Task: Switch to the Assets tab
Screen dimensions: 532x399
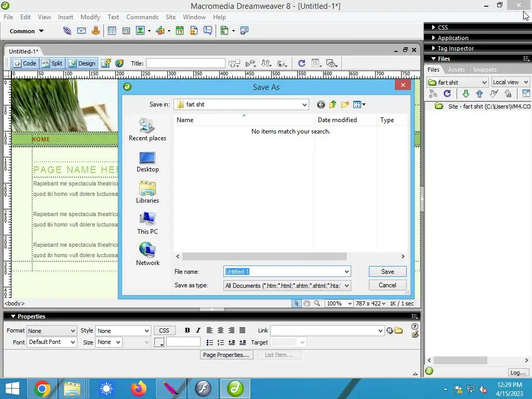Action: coord(456,70)
